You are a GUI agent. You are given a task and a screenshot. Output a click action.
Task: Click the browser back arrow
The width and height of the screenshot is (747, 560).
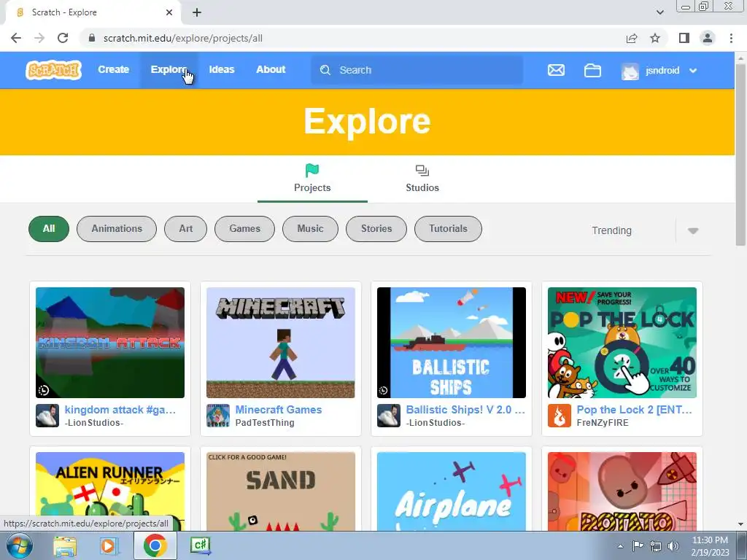pos(16,38)
